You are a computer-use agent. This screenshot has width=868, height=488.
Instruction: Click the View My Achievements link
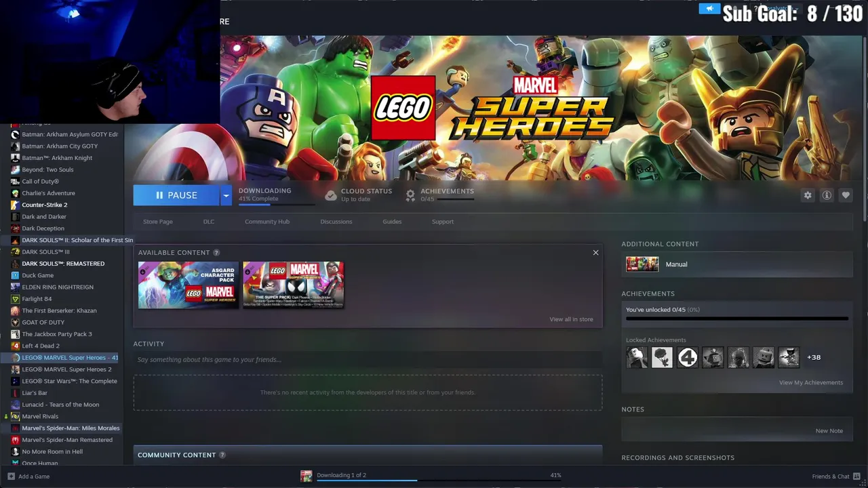click(811, 382)
